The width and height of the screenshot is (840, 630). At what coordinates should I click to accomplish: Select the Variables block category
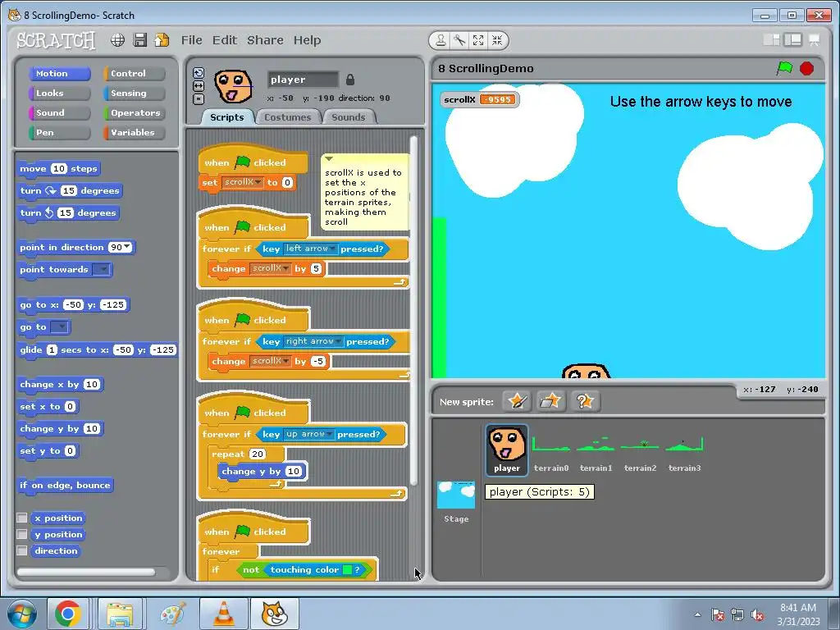(134, 133)
